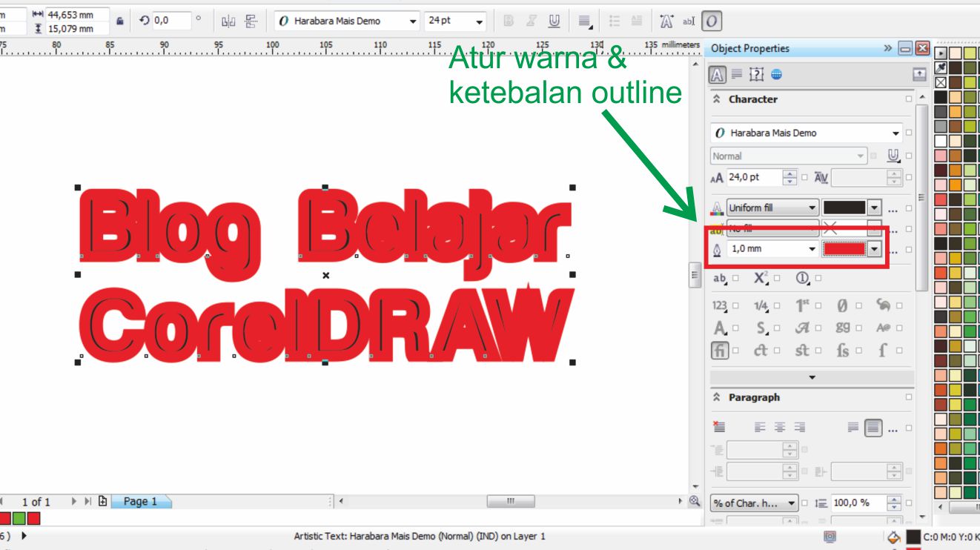Check the box next to fi ligatures

coord(736,351)
